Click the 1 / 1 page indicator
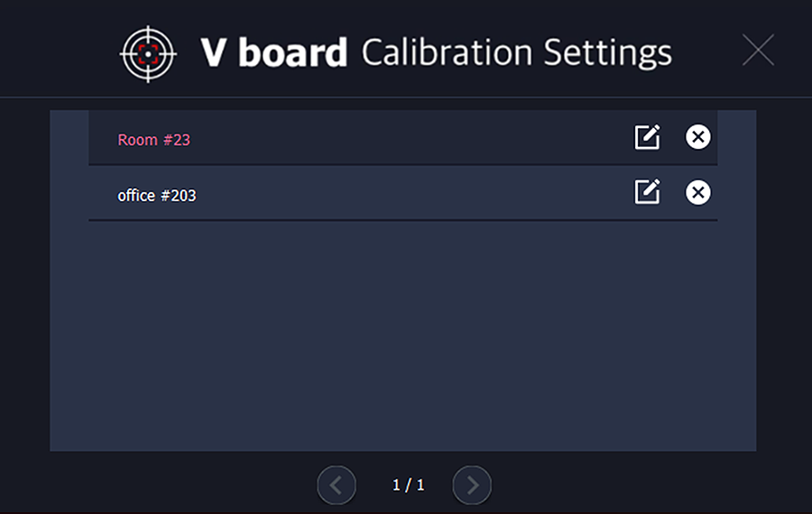 tap(408, 485)
